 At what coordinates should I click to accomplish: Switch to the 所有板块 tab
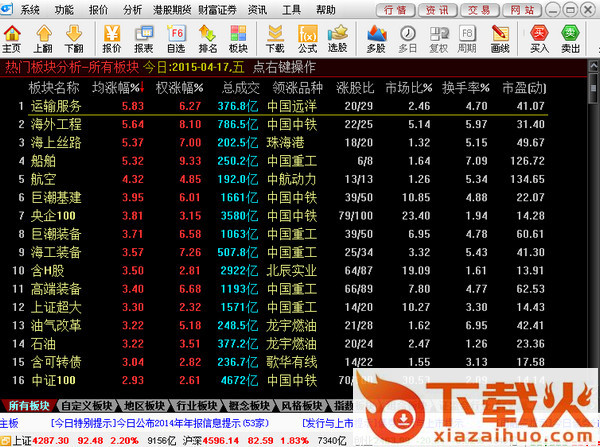(x=29, y=405)
